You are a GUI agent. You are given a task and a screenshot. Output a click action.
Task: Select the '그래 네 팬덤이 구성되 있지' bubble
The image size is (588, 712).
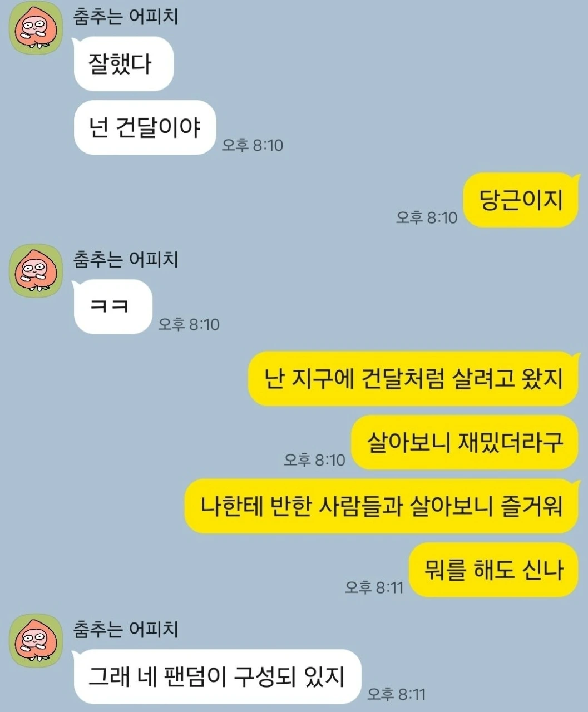click(x=217, y=676)
